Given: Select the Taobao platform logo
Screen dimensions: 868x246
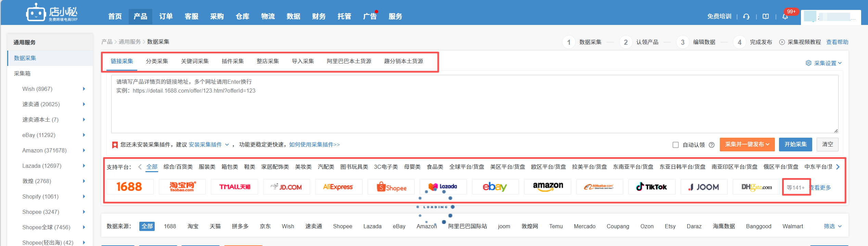Looking at the screenshot, I should [182, 187].
